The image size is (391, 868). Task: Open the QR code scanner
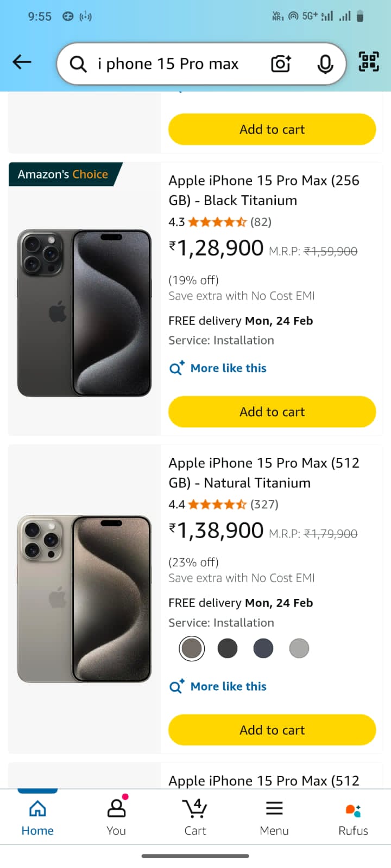point(369,62)
